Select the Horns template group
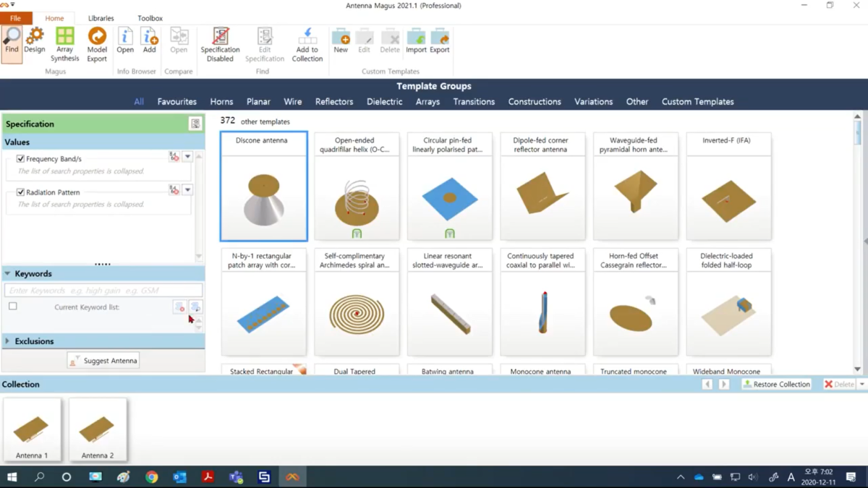This screenshot has height=488, width=868. pos(221,102)
